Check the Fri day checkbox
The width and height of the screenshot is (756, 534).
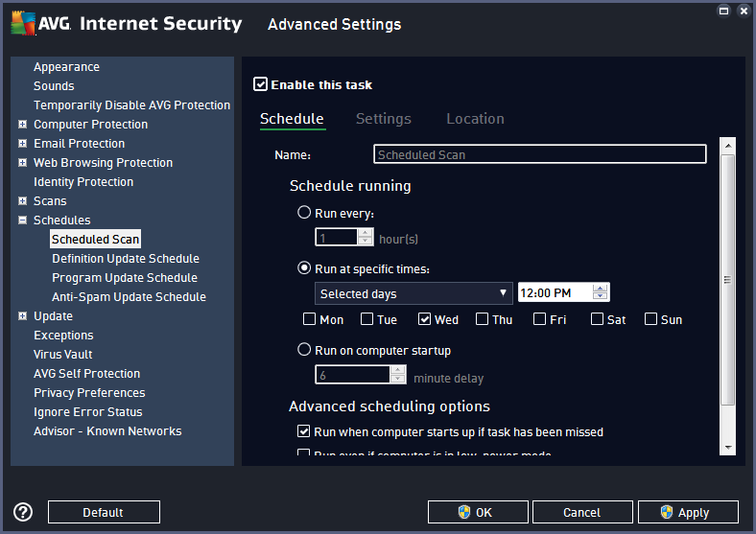click(539, 319)
